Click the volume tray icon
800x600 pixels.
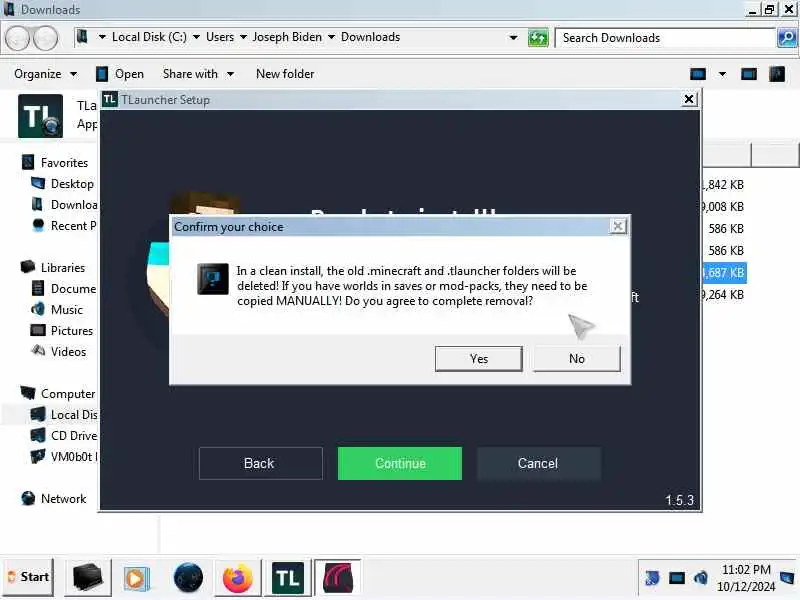tap(701, 578)
